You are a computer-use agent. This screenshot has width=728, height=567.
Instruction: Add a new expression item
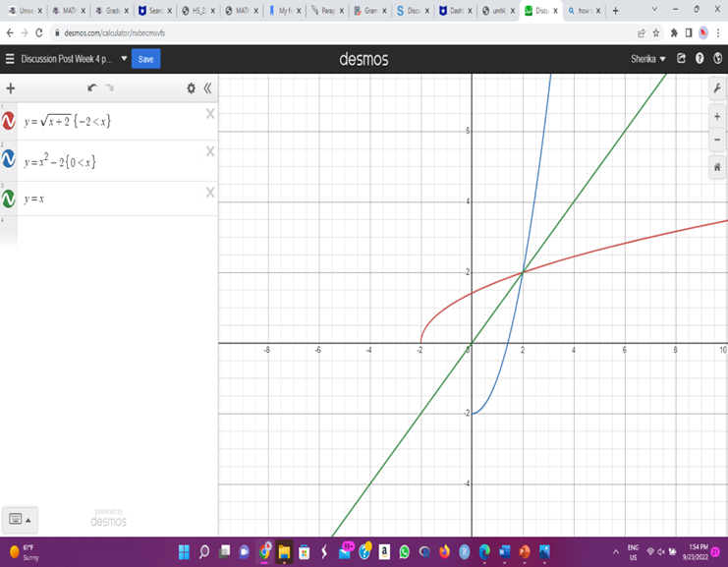pos(10,88)
